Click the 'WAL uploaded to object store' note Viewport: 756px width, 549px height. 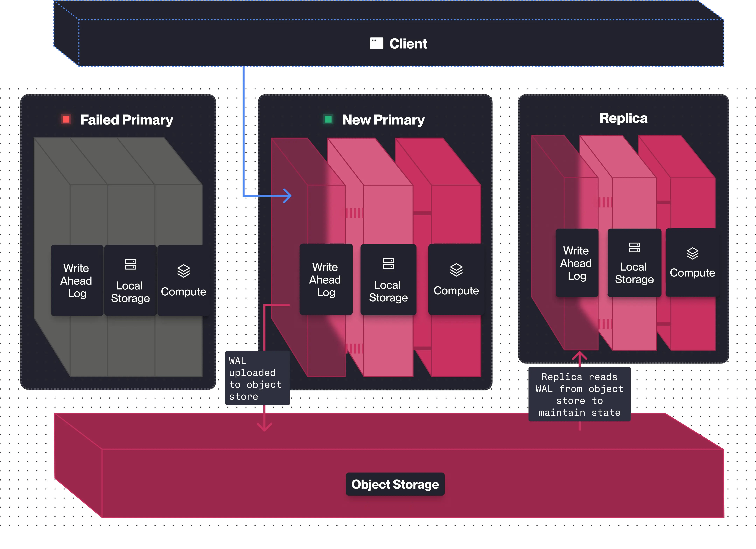pyautogui.click(x=257, y=378)
